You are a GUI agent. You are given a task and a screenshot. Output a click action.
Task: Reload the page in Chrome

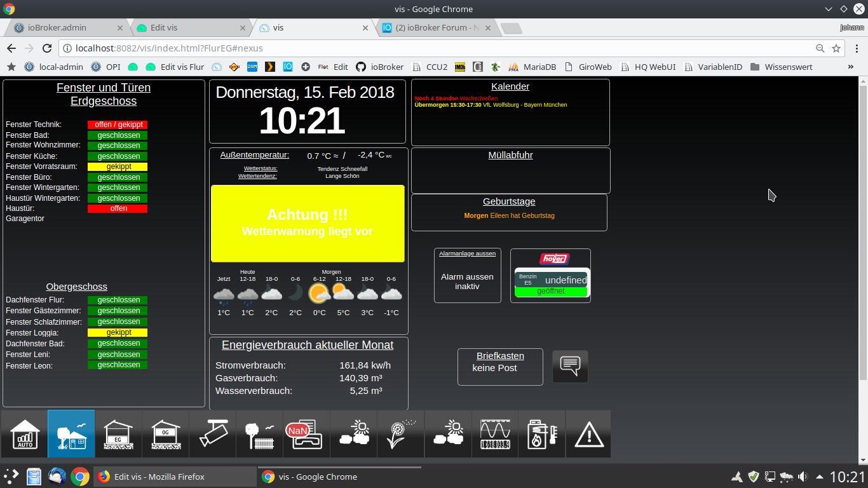pyautogui.click(x=46, y=48)
